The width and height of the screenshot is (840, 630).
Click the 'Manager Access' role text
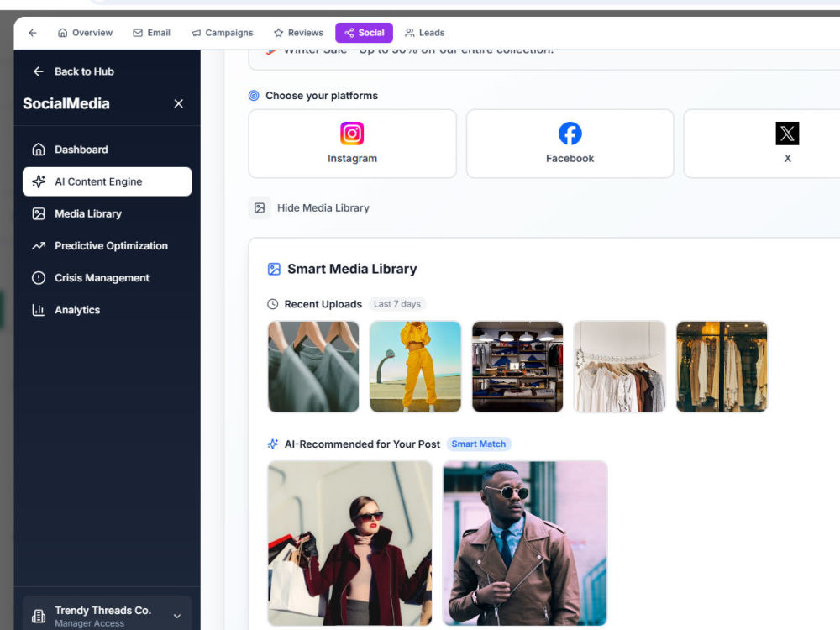(90, 623)
